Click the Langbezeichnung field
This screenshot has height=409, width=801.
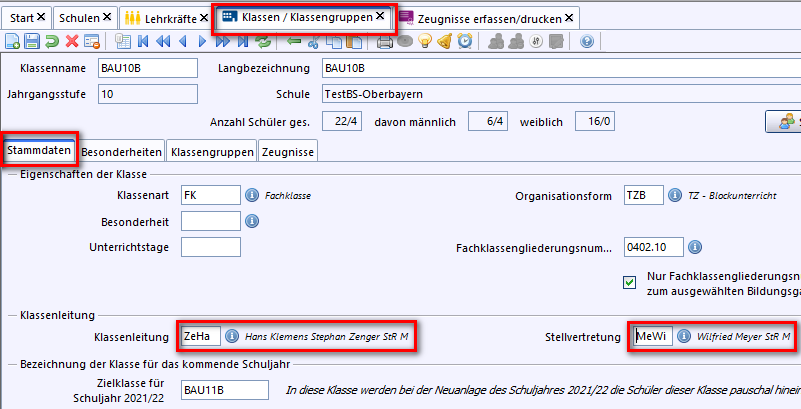pyautogui.click(x=561, y=68)
